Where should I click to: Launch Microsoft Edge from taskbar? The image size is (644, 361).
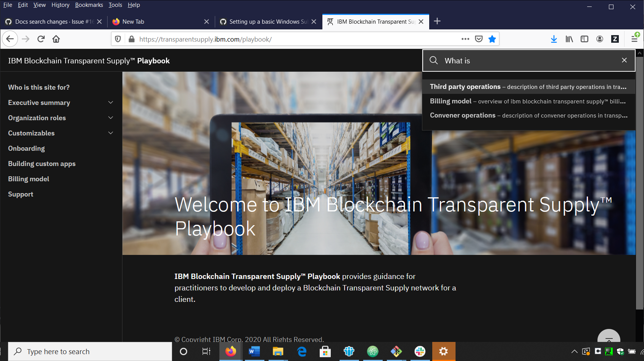click(301, 351)
